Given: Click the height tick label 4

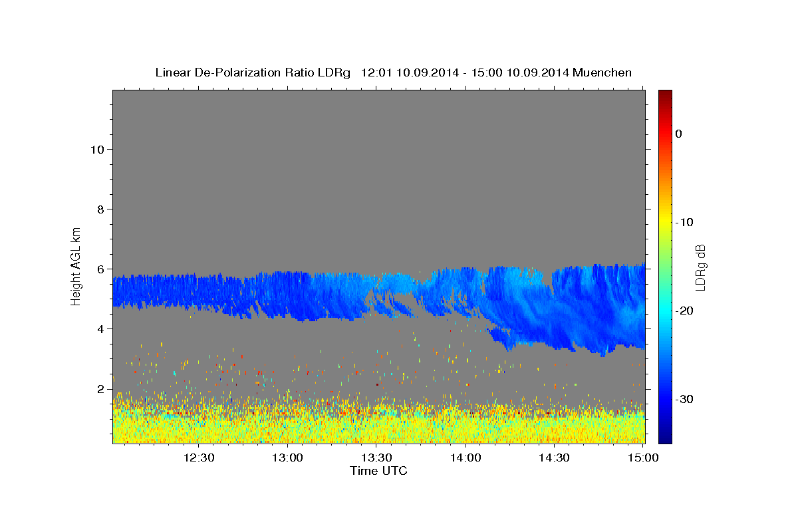Looking at the screenshot, I should 101,329.
